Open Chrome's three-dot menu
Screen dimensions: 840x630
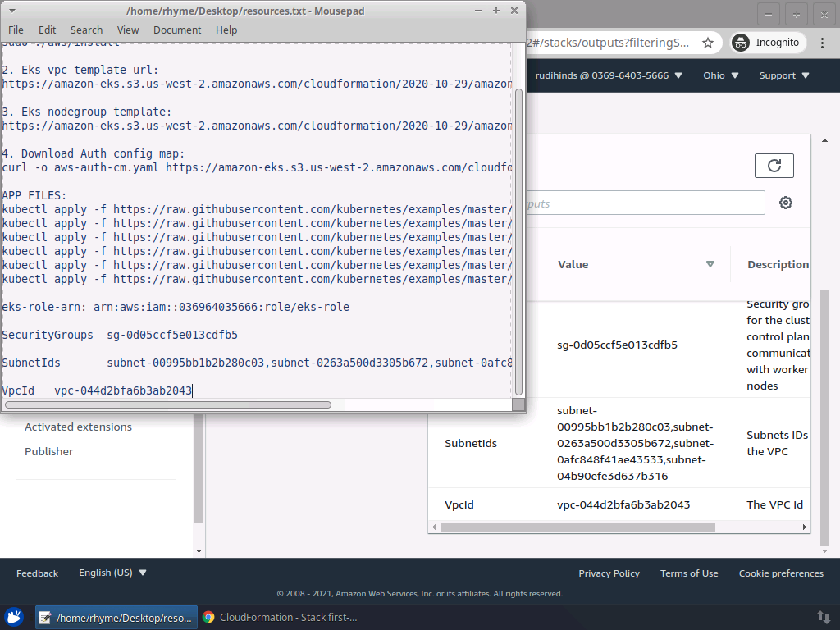pyautogui.click(x=822, y=43)
